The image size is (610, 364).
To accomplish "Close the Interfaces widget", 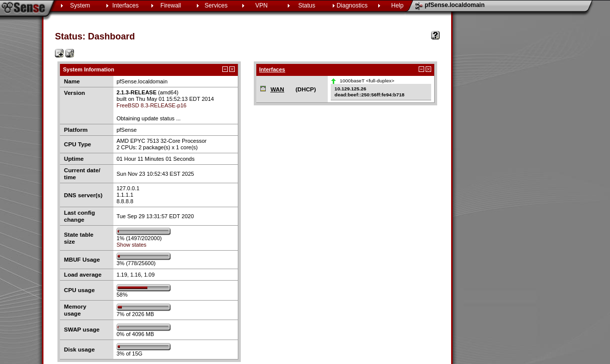I will point(428,69).
